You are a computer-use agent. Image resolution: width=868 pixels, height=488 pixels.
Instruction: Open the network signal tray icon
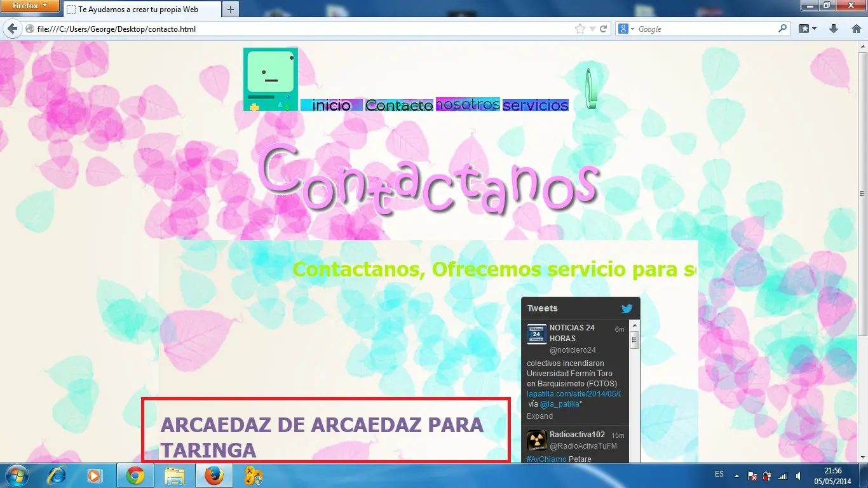coord(782,475)
